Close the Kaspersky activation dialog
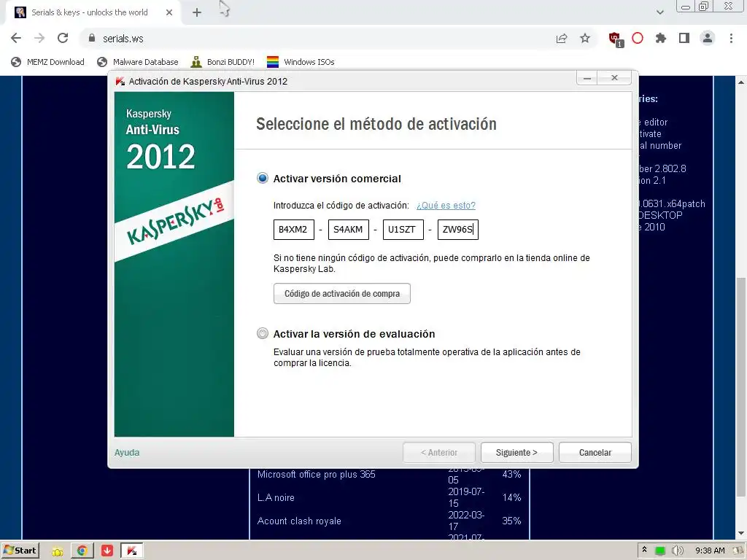Screen dimensions: 747x560 614,77
